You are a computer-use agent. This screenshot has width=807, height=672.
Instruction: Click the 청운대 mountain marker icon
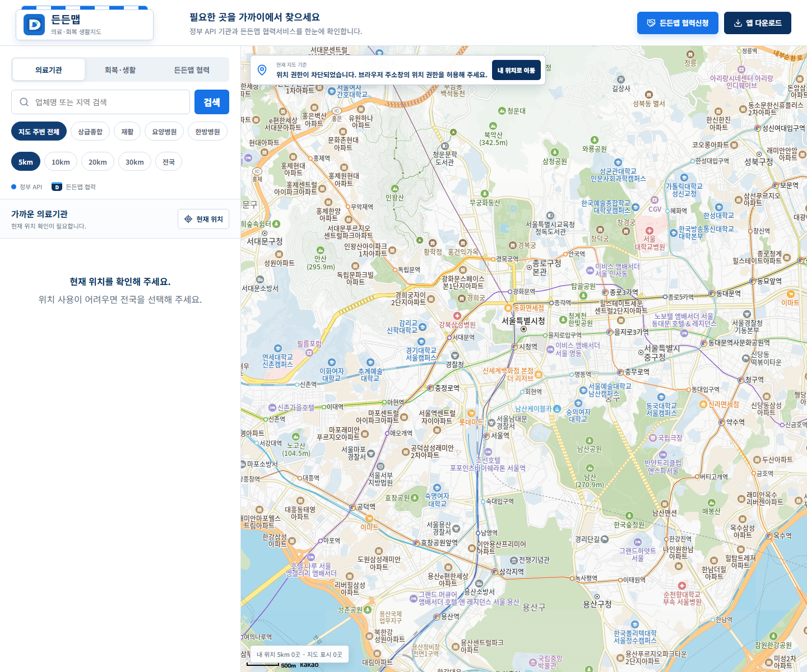pyautogui.click(x=502, y=111)
